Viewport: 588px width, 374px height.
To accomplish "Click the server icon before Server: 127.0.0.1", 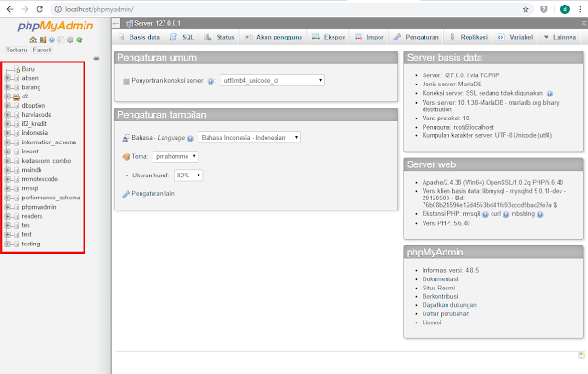I will [x=130, y=24].
